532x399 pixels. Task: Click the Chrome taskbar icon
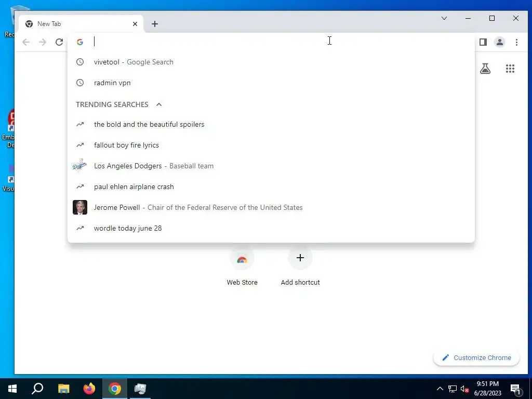click(x=115, y=389)
